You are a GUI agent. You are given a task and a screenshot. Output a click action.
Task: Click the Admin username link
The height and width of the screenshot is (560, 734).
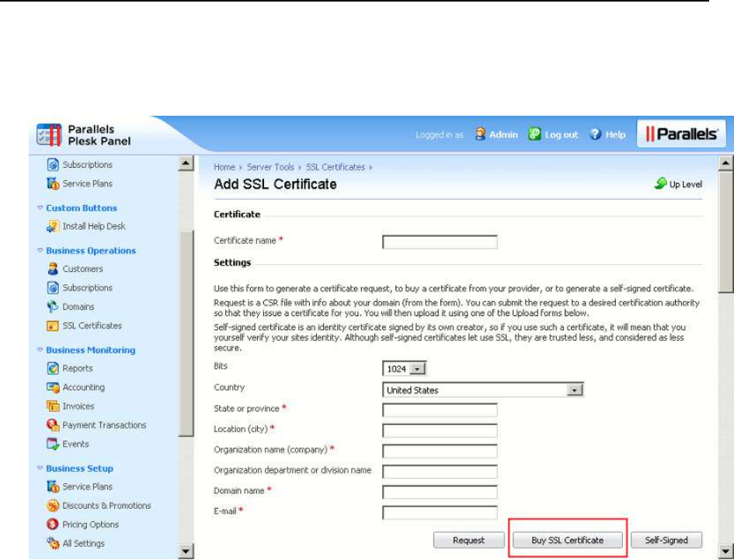[x=503, y=135]
